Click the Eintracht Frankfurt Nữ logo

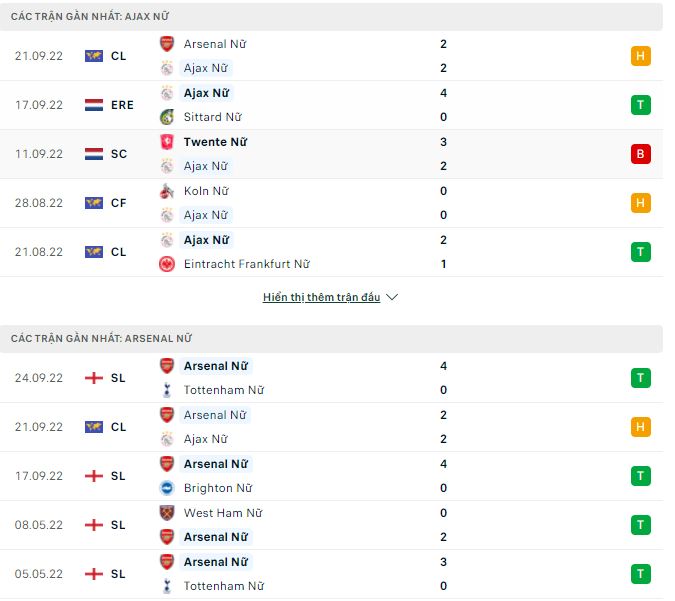point(167,264)
